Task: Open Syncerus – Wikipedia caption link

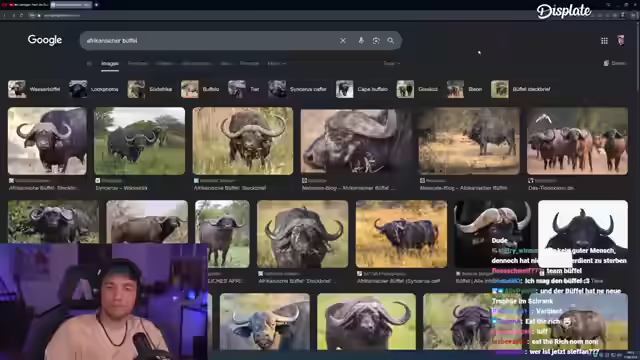Action: (x=122, y=188)
